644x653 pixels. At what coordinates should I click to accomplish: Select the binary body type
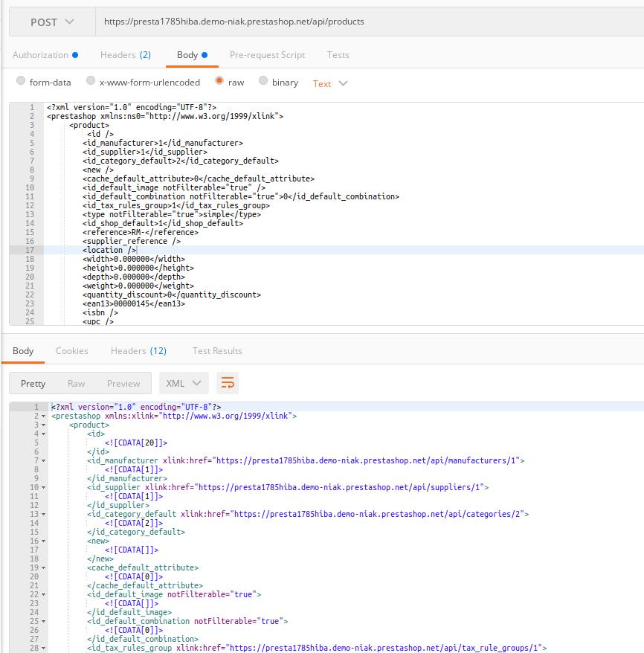pos(263,82)
